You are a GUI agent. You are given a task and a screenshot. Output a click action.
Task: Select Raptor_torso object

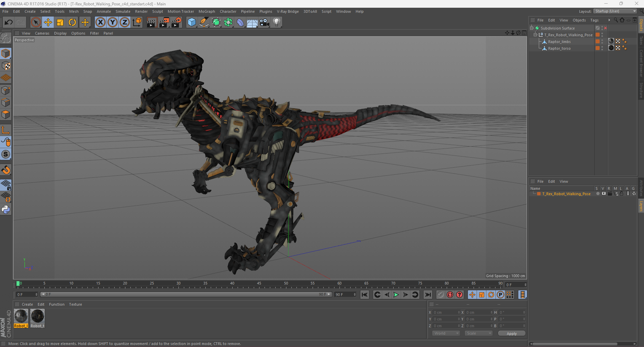(559, 48)
